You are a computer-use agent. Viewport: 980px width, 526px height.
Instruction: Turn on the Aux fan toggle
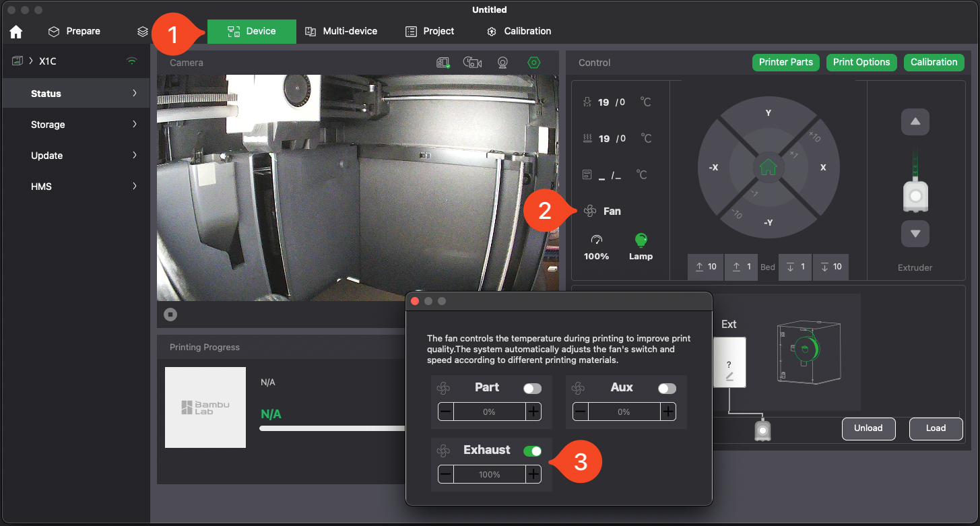667,388
